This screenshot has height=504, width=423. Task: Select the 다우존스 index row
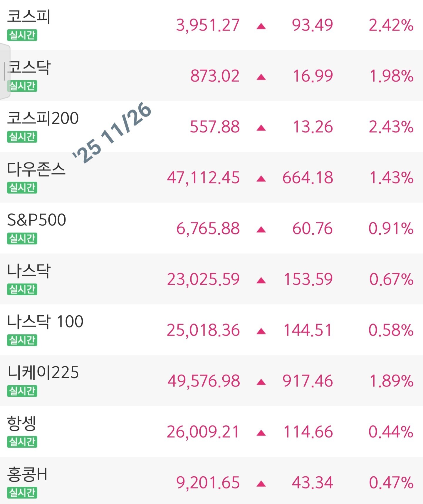point(211,177)
